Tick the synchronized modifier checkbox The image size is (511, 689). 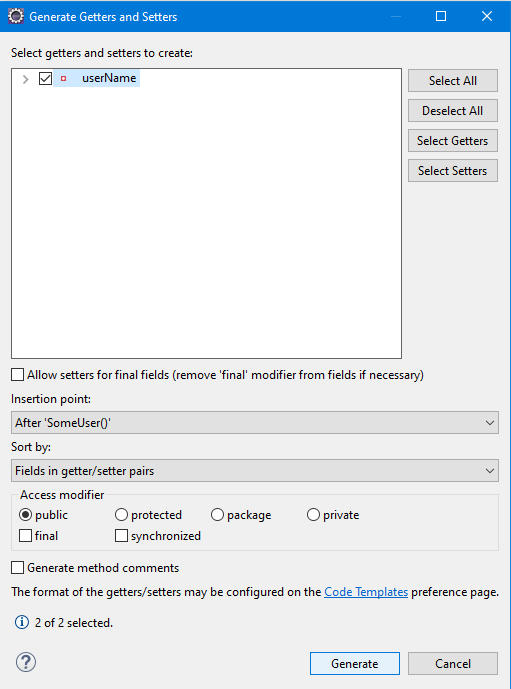click(x=121, y=536)
